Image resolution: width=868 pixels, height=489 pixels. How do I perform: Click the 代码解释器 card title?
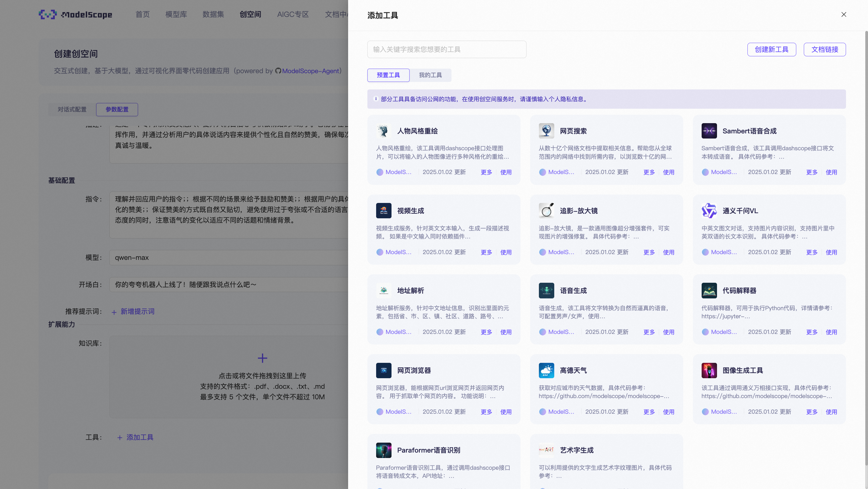click(739, 291)
